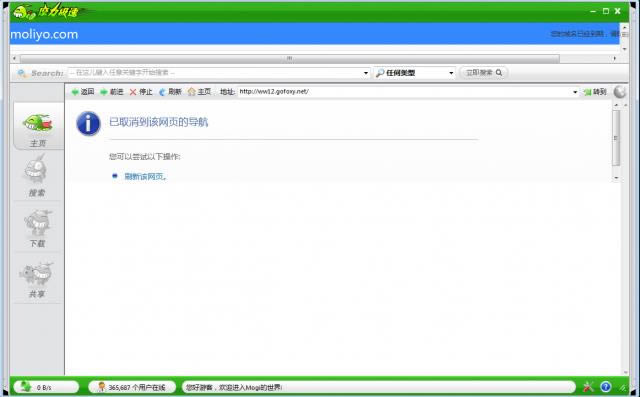640x397 pixels.
Task: Expand the address bar history dropdown
Action: (575, 92)
